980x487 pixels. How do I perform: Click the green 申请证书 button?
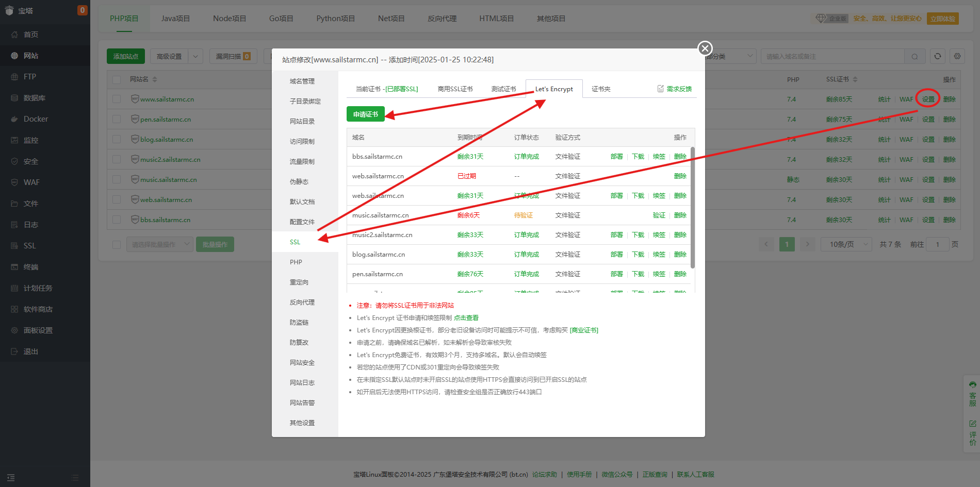[x=366, y=114]
